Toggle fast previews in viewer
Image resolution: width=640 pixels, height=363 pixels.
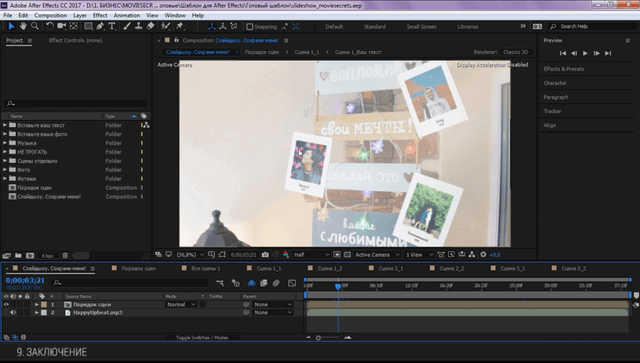coord(451,254)
